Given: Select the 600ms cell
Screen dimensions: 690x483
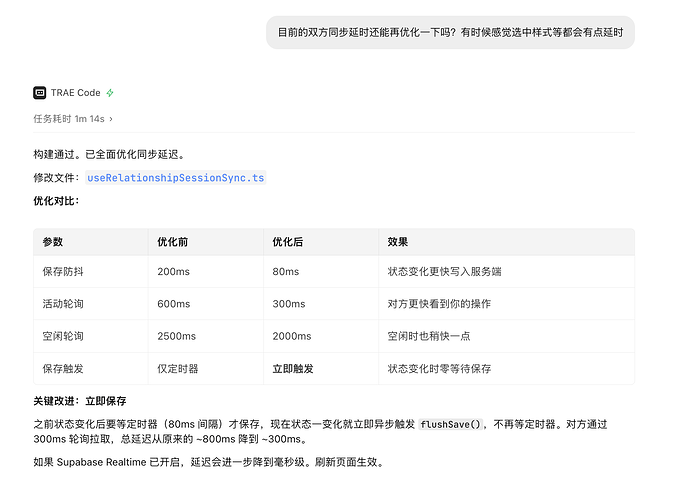Looking at the screenshot, I should tap(206, 304).
